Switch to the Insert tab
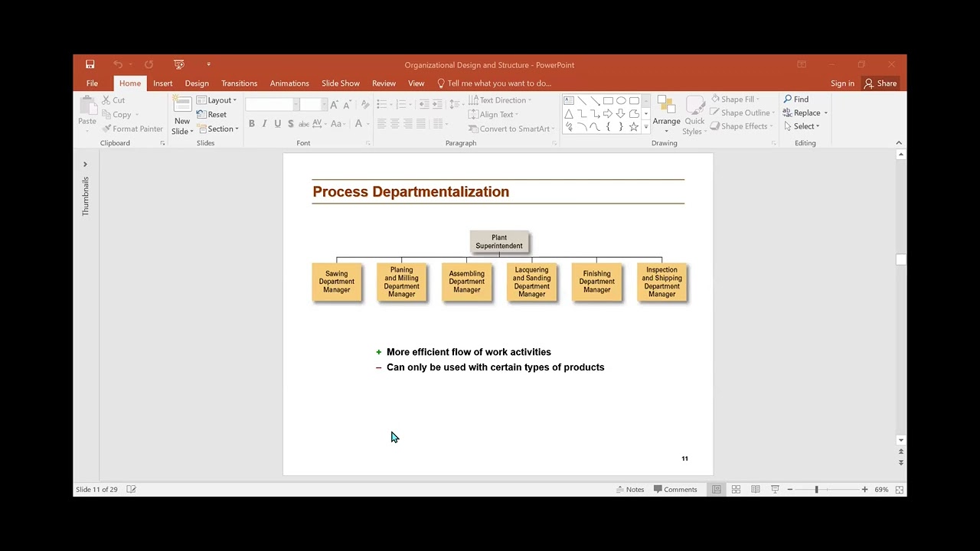The height and width of the screenshot is (551, 980). 162,83
